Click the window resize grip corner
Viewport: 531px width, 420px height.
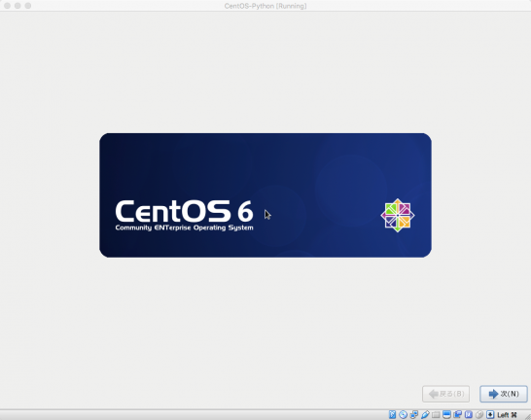(527, 416)
